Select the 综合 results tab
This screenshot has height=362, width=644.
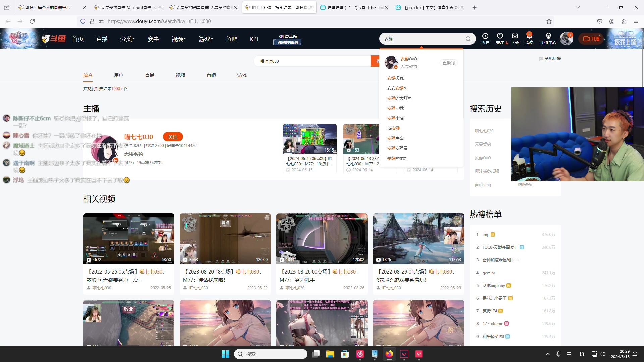(88, 75)
